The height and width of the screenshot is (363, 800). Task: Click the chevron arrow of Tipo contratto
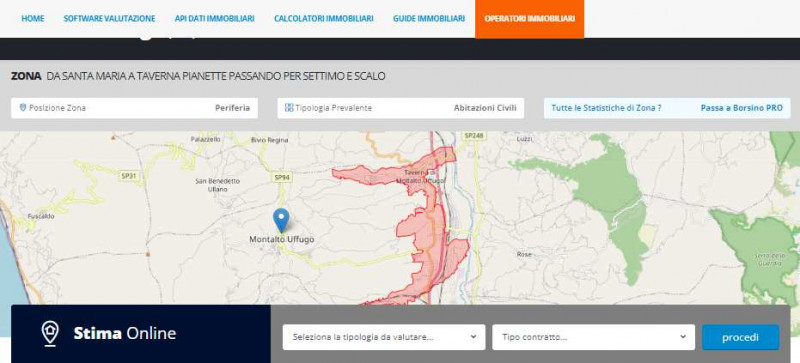tap(683, 337)
